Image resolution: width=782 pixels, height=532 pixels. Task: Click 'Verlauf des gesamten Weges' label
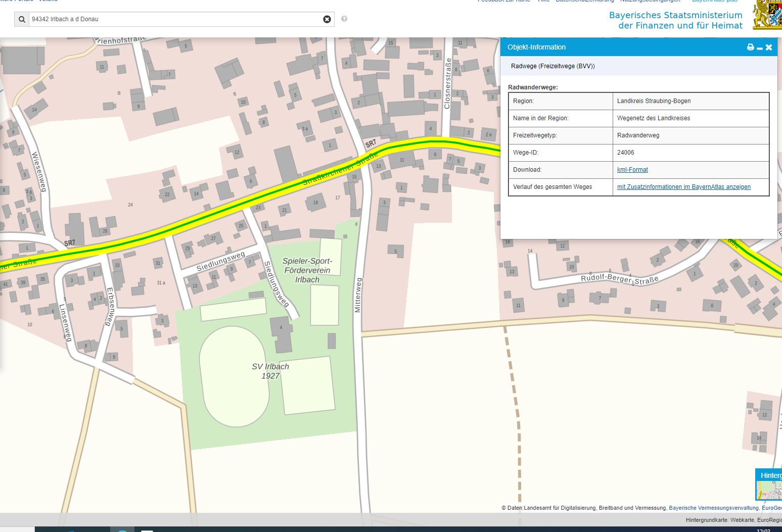(x=553, y=187)
